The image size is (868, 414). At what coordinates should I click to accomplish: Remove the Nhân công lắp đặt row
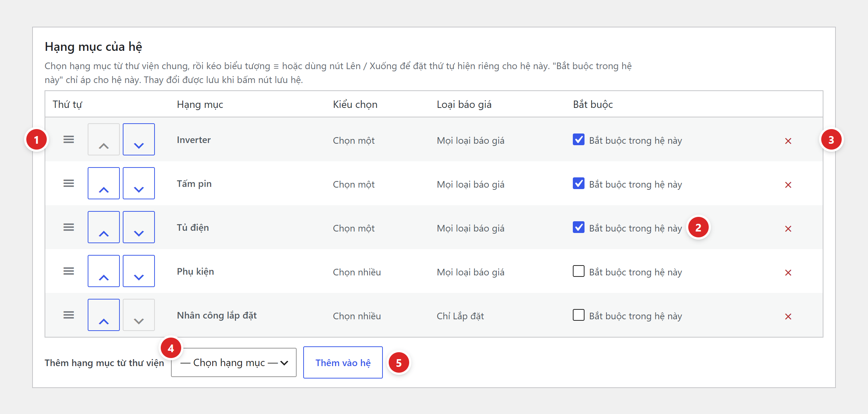point(788,316)
